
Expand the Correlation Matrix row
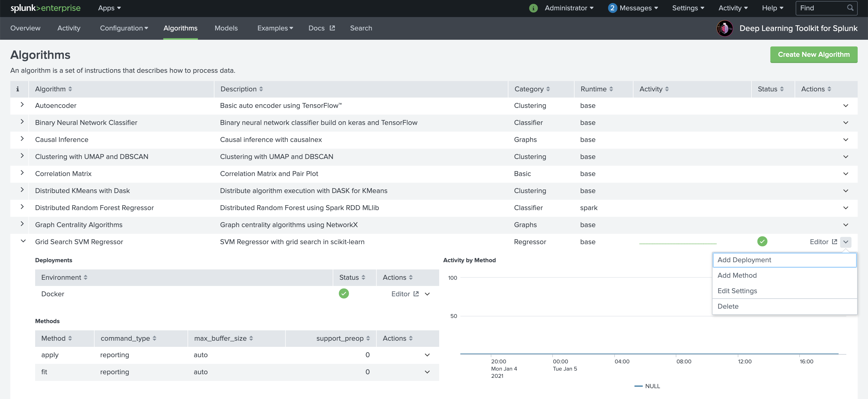[x=22, y=172]
